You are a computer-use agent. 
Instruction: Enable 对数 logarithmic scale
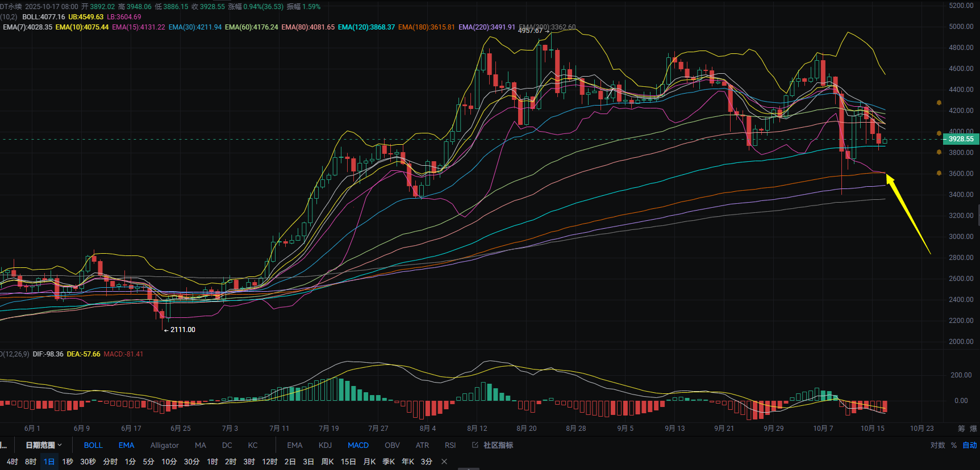[x=937, y=445]
